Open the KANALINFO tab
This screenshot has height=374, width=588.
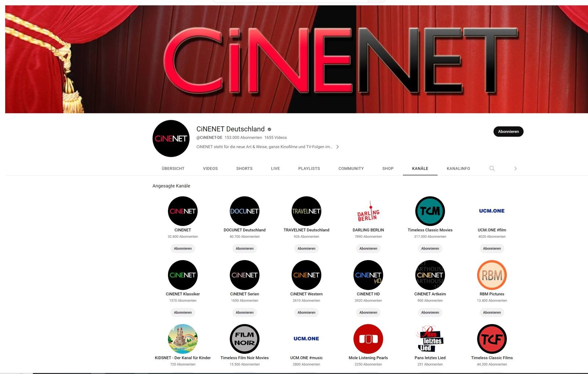point(458,169)
